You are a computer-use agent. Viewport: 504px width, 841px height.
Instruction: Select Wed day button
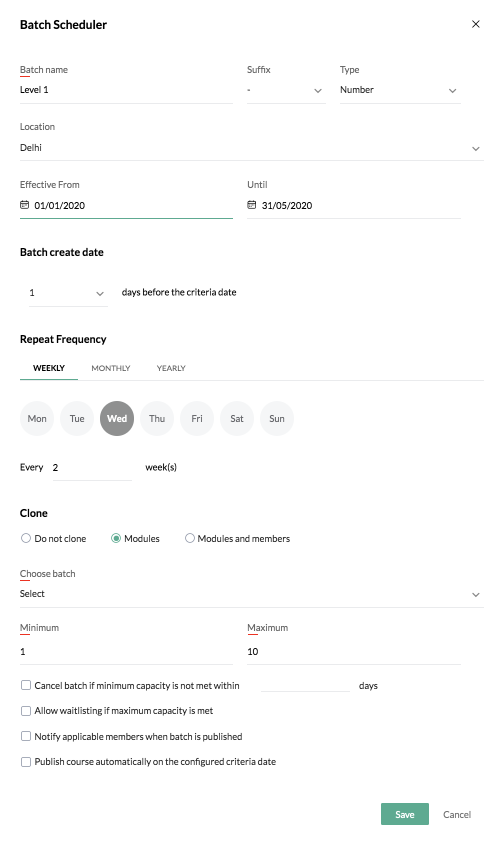point(117,418)
